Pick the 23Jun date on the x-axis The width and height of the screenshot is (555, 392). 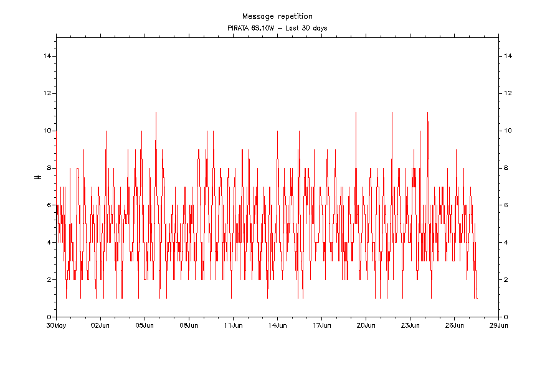tap(410, 325)
